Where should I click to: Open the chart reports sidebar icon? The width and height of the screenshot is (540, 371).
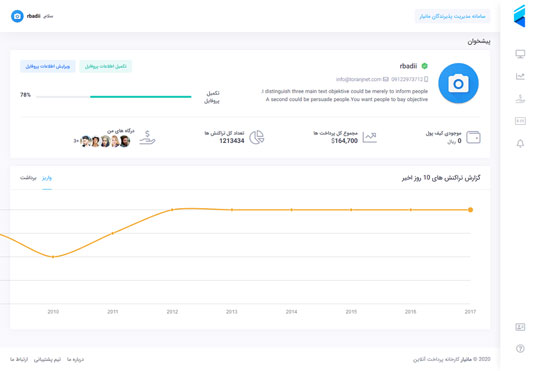pos(520,76)
